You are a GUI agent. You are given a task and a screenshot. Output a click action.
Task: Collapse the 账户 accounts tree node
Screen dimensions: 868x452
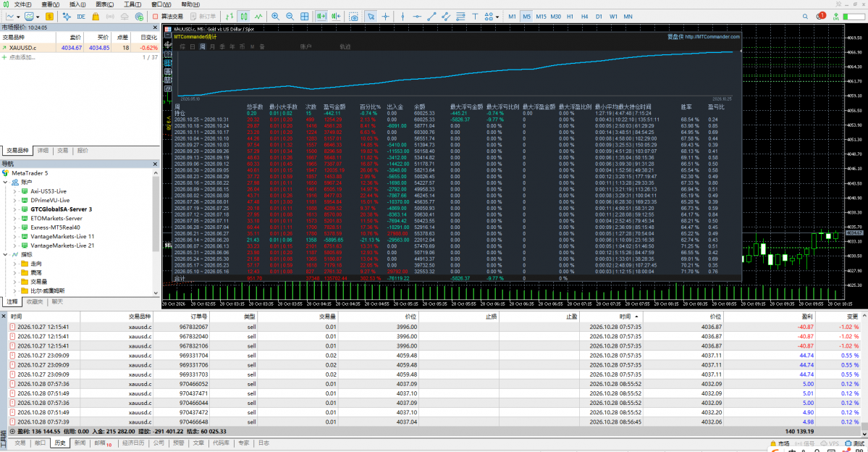[x=6, y=183]
